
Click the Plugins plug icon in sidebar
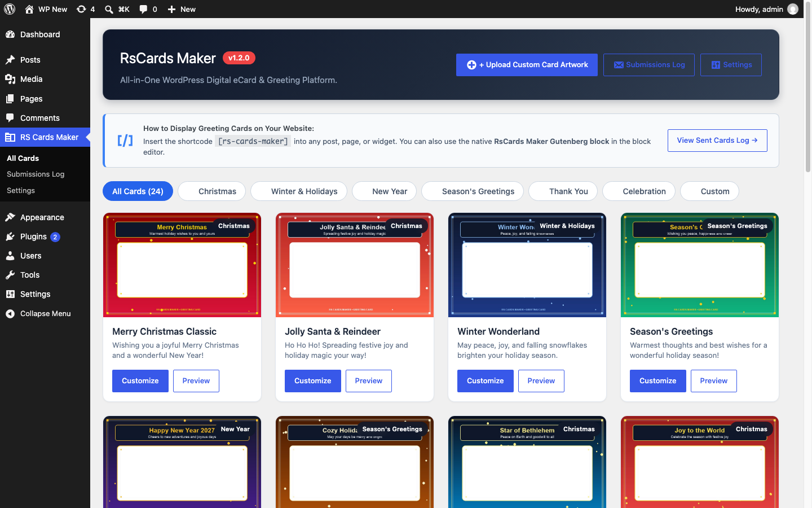click(x=10, y=237)
